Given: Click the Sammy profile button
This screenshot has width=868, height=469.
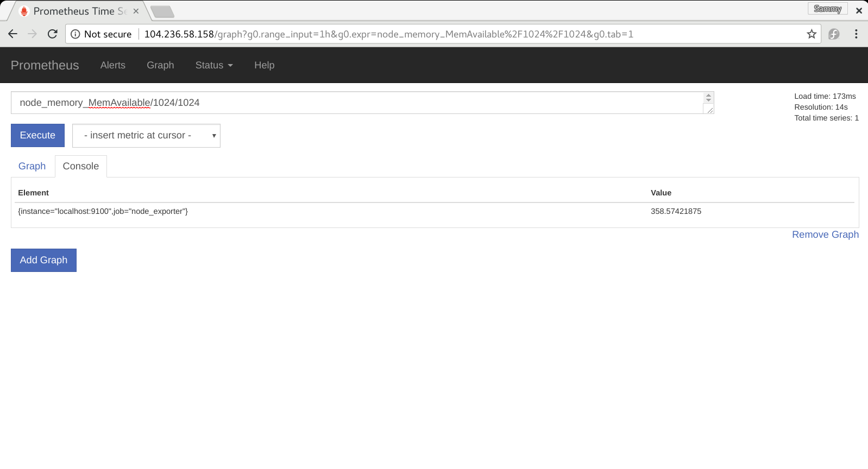Looking at the screenshot, I should point(828,9).
